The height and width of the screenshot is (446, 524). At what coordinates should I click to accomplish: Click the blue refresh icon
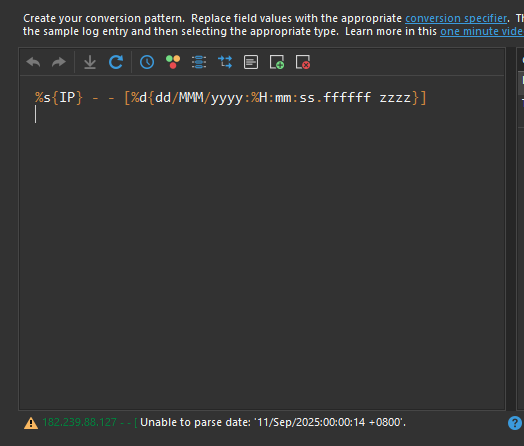116,62
